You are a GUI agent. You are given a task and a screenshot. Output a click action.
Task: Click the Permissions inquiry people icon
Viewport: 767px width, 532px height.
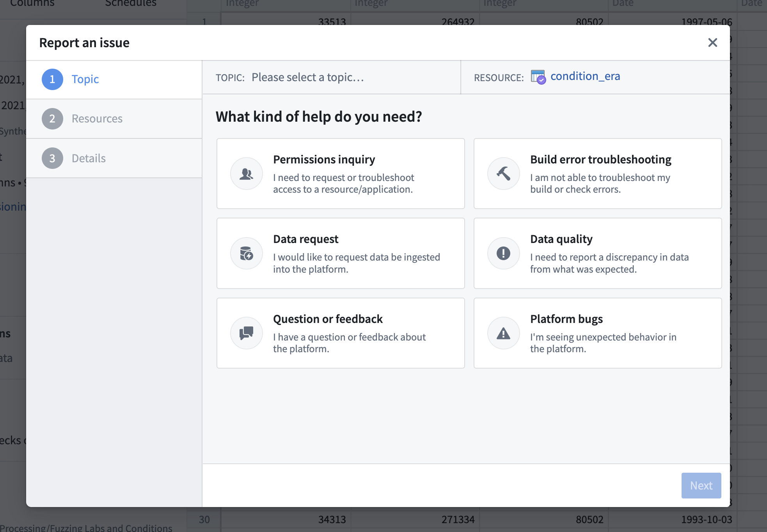coord(246,174)
